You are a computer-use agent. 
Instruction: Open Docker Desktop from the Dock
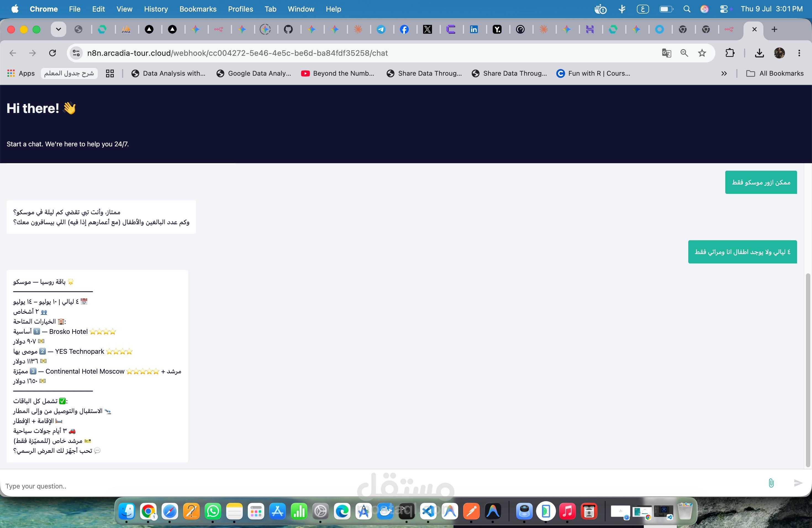pyautogui.click(x=385, y=512)
